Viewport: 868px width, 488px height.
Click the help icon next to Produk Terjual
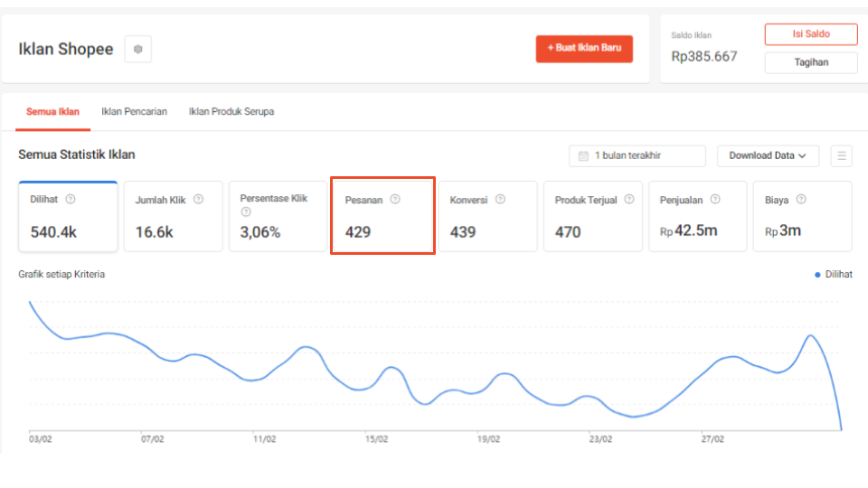coord(629,199)
